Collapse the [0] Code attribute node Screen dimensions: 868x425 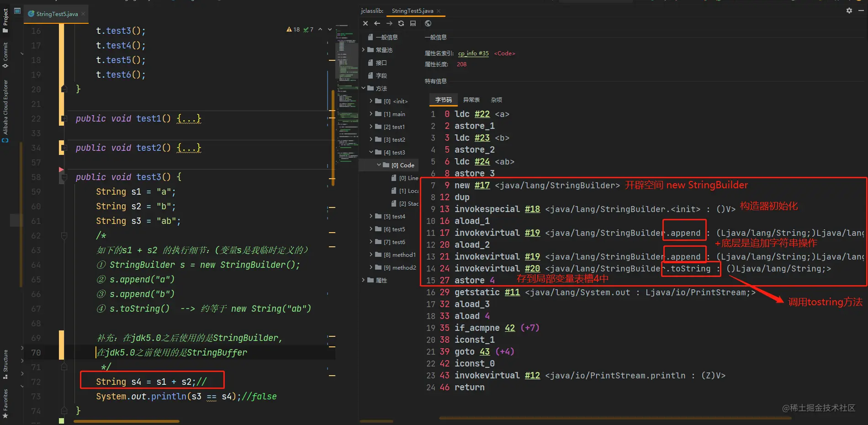click(x=379, y=165)
